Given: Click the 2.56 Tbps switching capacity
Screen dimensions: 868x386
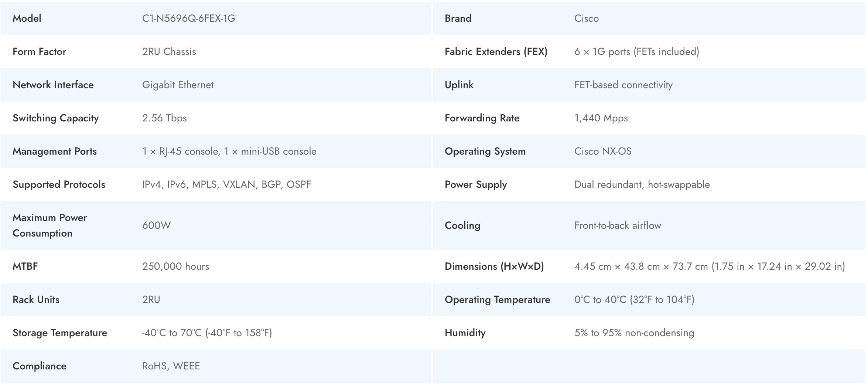Looking at the screenshot, I should (x=164, y=118).
